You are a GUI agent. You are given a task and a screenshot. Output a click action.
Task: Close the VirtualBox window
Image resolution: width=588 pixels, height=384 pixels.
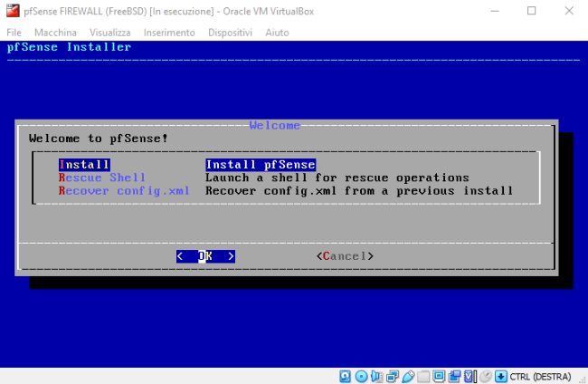point(569,11)
